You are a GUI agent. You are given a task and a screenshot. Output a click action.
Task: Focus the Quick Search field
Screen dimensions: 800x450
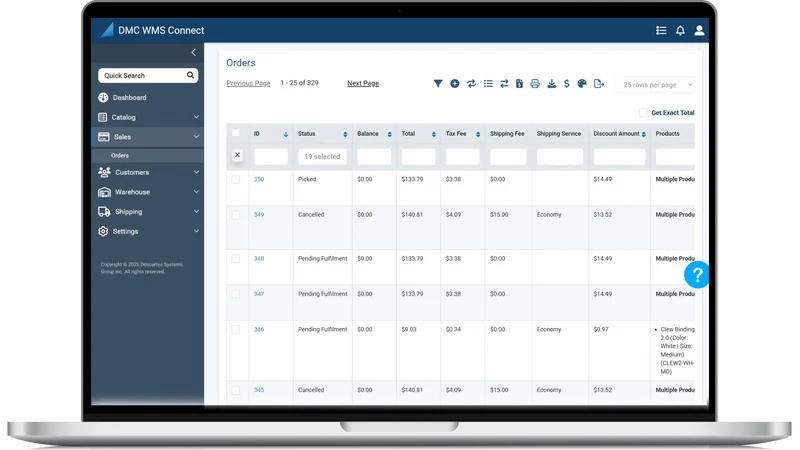point(148,76)
